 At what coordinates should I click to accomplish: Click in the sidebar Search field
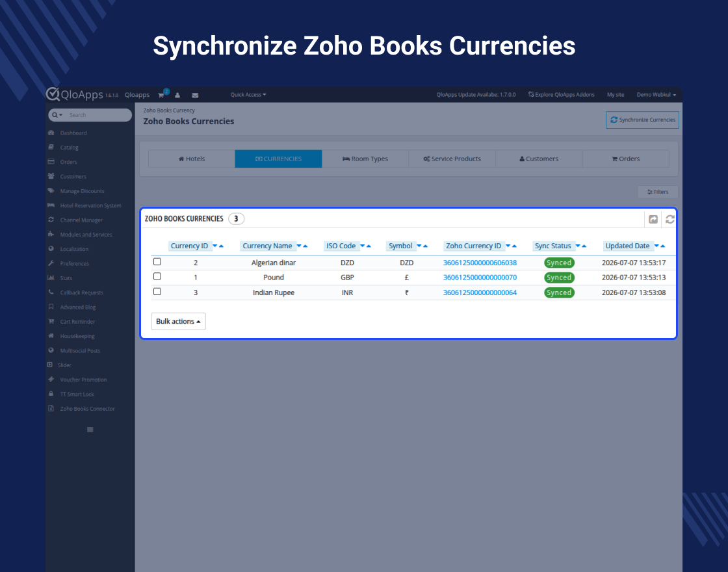pos(97,115)
